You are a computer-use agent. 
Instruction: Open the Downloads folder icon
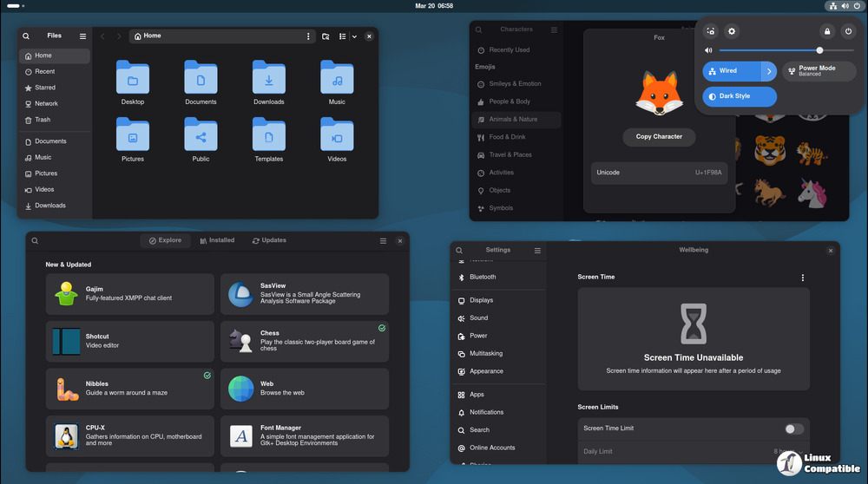tap(269, 78)
